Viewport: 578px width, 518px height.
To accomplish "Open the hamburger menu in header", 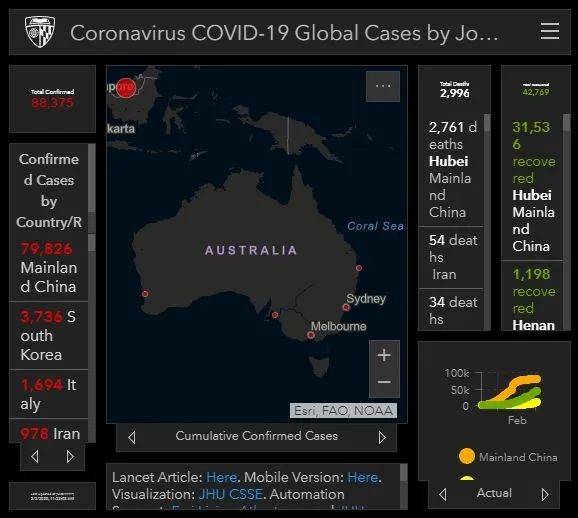I will point(550,31).
